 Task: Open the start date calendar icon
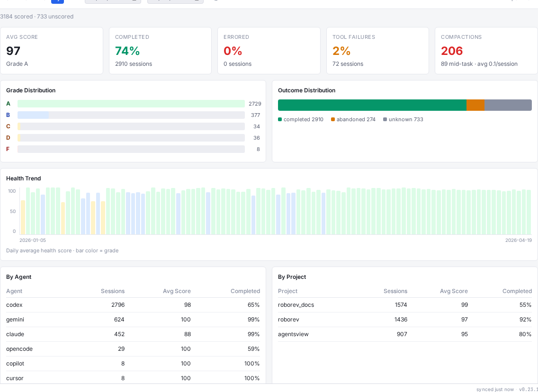click(x=134, y=1)
